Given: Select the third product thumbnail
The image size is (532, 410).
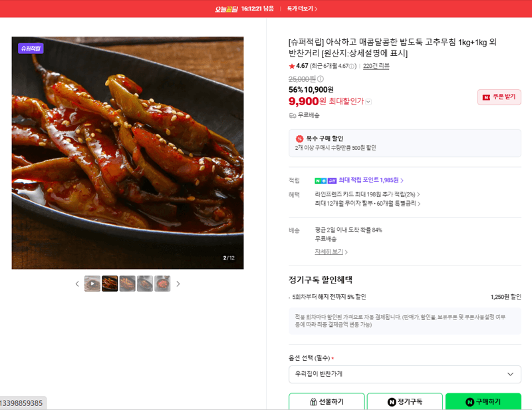Looking at the screenshot, I should [x=128, y=284].
